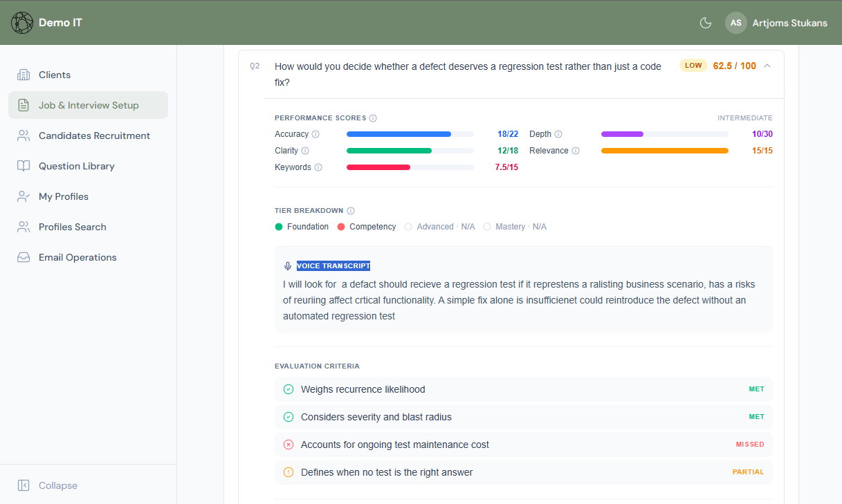Image resolution: width=842 pixels, height=504 pixels.
Task: Click Profiles Search people icon
Action: tap(24, 227)
